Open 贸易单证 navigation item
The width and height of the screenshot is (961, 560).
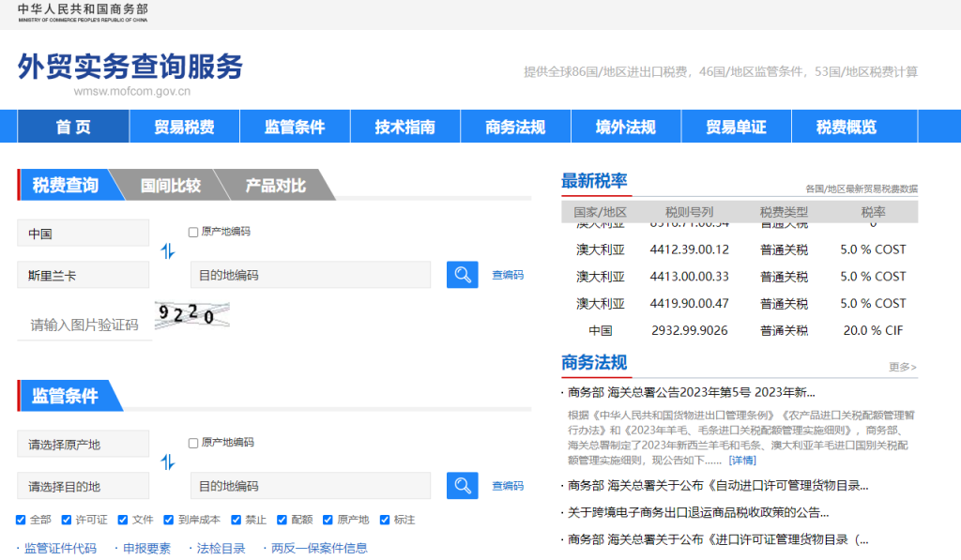point(736,127)
